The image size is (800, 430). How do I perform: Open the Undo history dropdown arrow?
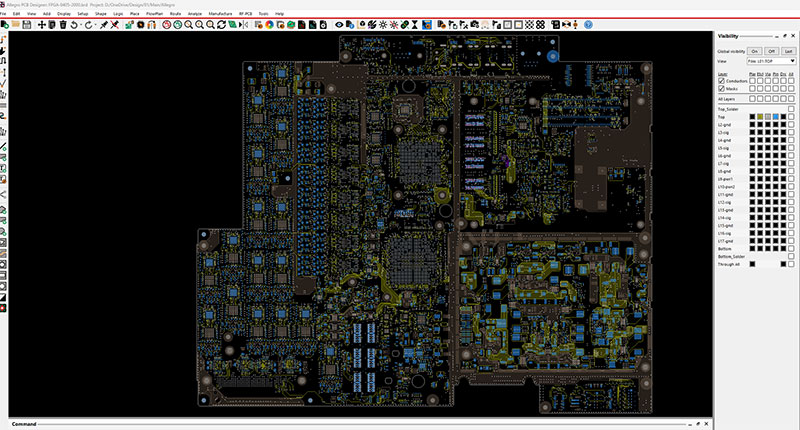(x=81, y=24)
